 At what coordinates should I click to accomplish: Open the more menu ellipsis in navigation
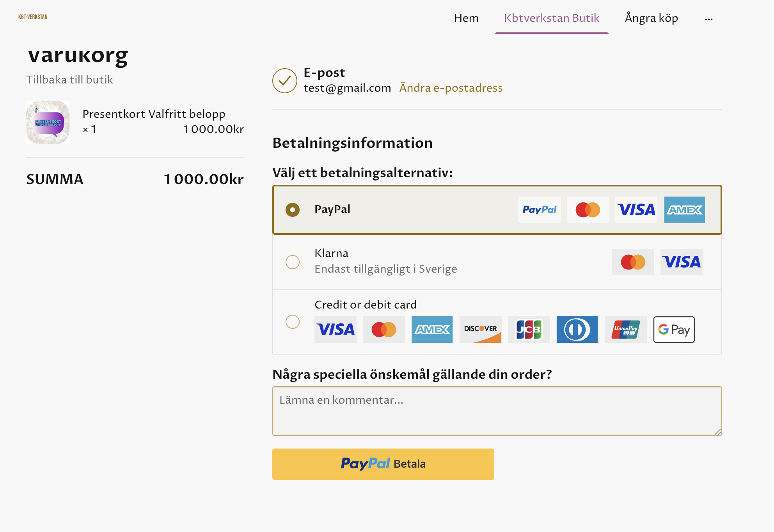pyautogui.click(x=709, y=19)
